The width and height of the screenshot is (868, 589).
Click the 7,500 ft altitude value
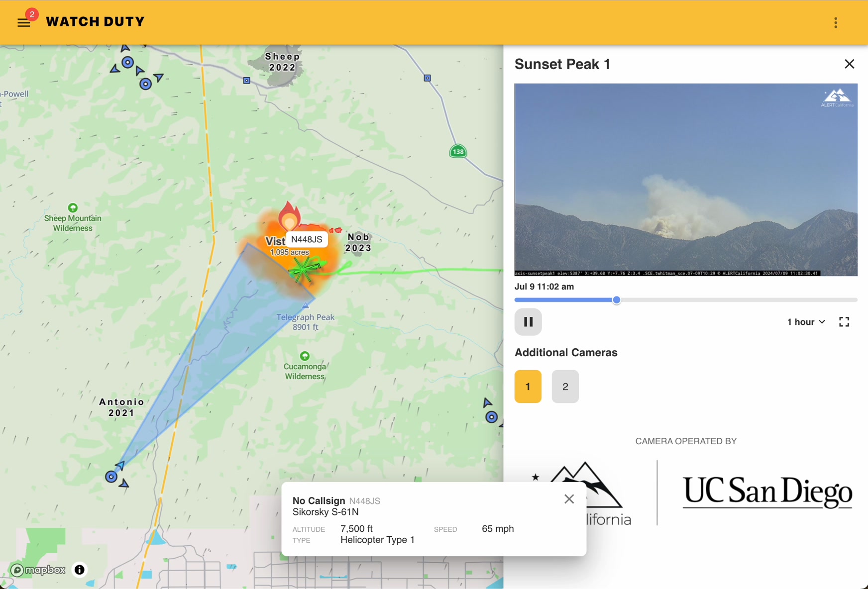[x=356, y=528]
